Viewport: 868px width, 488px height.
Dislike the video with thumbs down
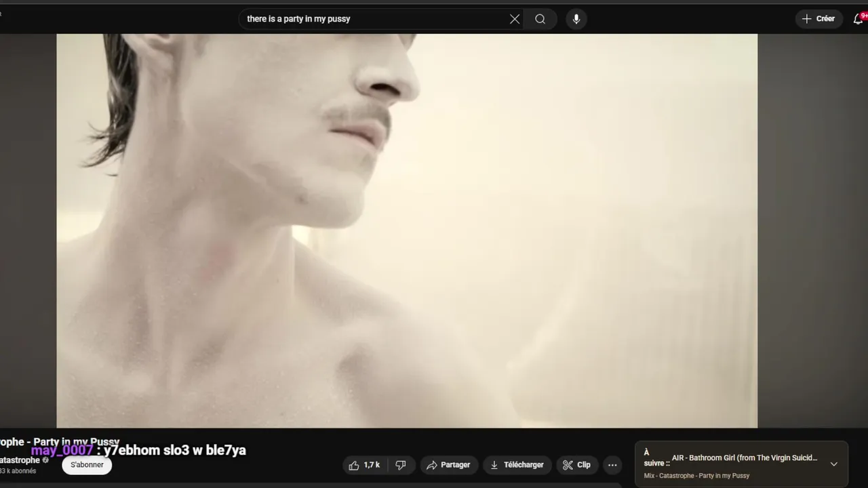401,465
